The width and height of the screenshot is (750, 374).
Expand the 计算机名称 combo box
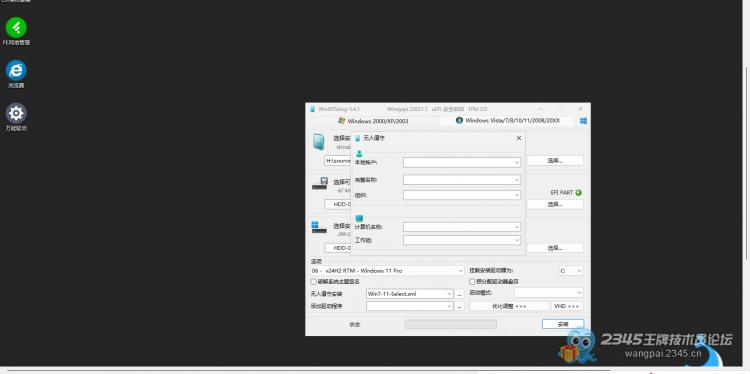point(517,227)
